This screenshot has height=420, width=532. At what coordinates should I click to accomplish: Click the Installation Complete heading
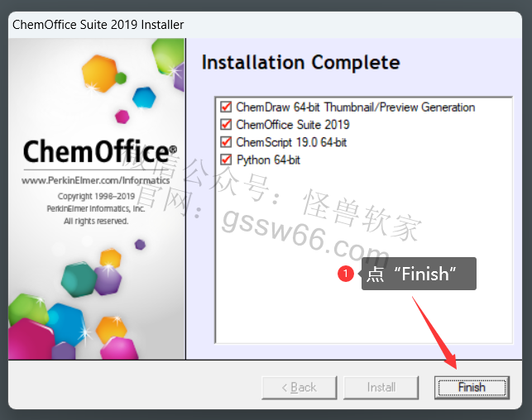300,62
